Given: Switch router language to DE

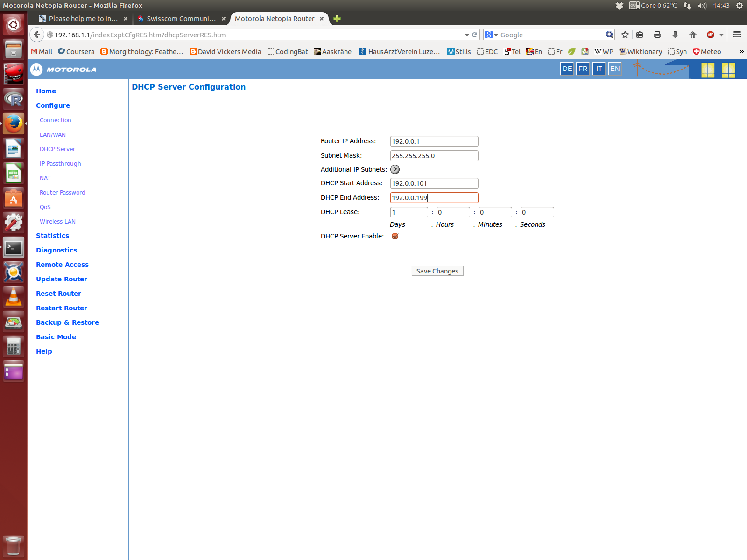Looking at the screenshot, I should 567,69.
